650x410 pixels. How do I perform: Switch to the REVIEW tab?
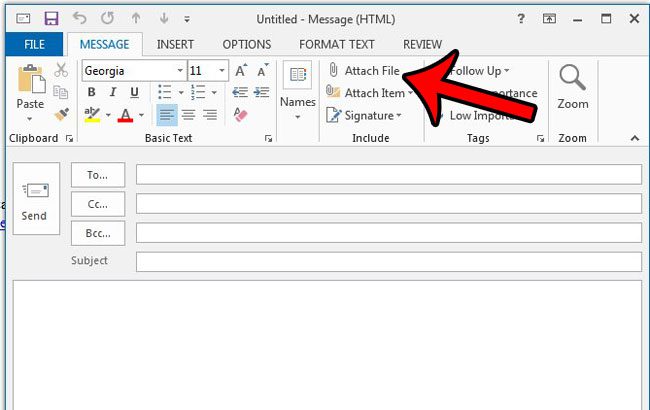pyautogui.click(x=422, y=44)
